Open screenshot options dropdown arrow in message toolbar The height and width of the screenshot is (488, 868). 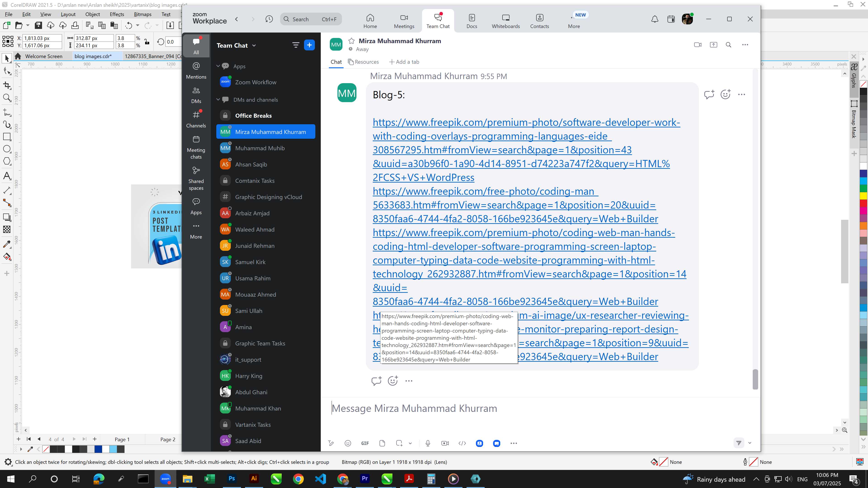[410, 443]
